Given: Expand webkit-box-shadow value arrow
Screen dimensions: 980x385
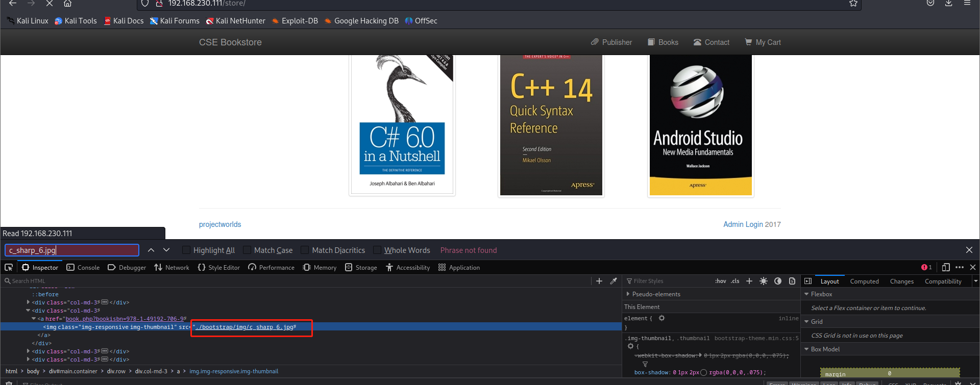Looking at the screenshot, I should (700, 355).
